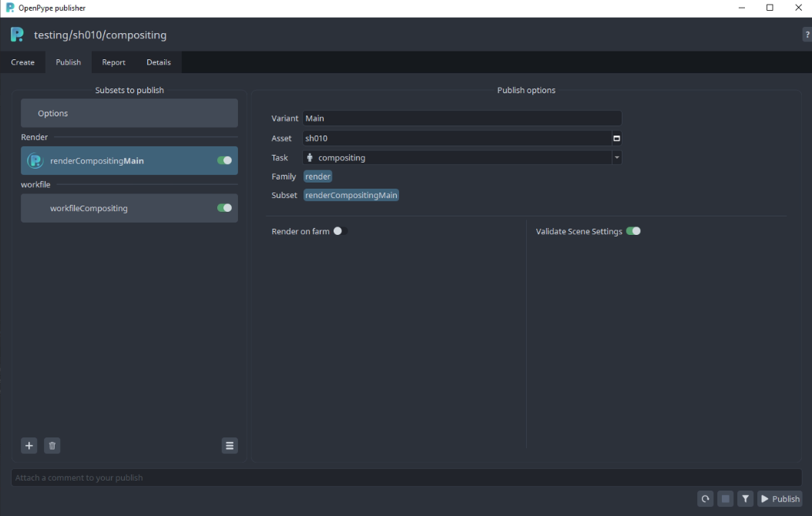Disable Validate Scene Settings

[633, 230]
